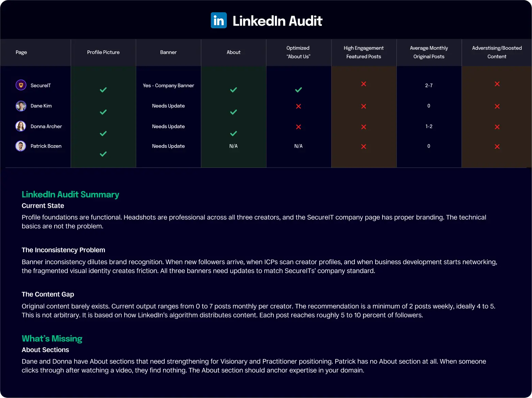The image size is (532, 398).
Task: Click the LinkedIn logo icon in header
Action: (219, 20)
